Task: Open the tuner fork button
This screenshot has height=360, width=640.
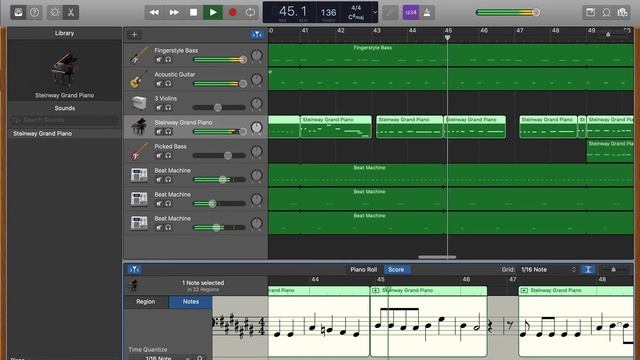Action: coord(390,12)
